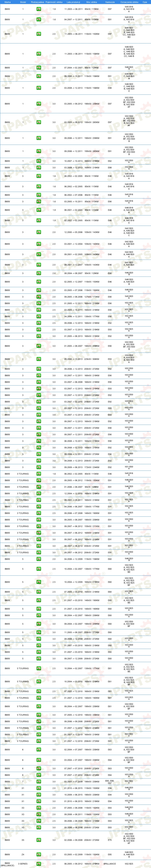
Task: Click the 3 SERIES model cell
Action: (23, 864)
